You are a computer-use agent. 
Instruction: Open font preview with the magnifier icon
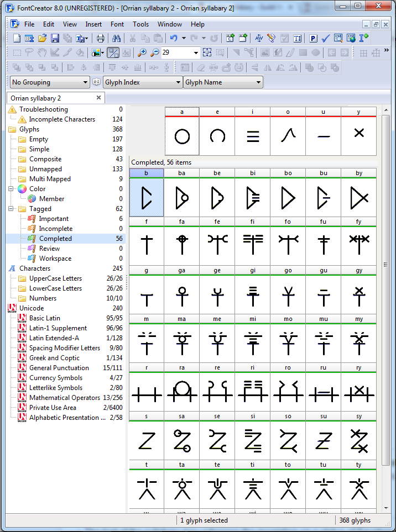click(x=338, y=38)
